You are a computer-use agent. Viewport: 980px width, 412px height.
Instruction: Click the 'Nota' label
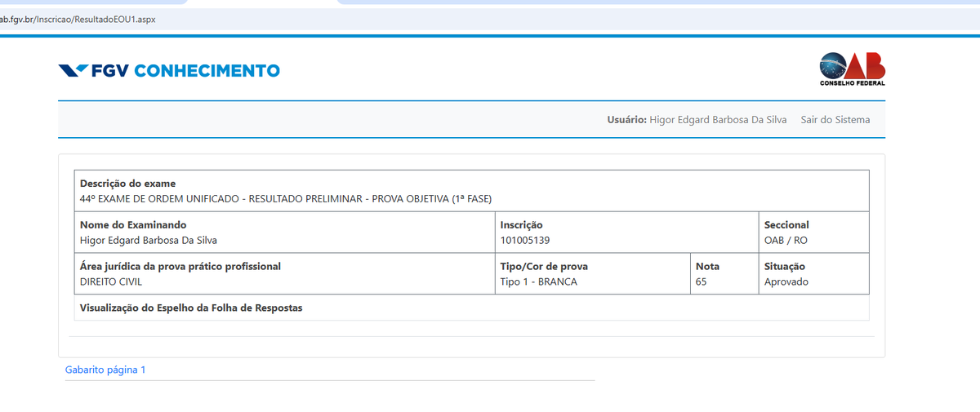point(707,267)
